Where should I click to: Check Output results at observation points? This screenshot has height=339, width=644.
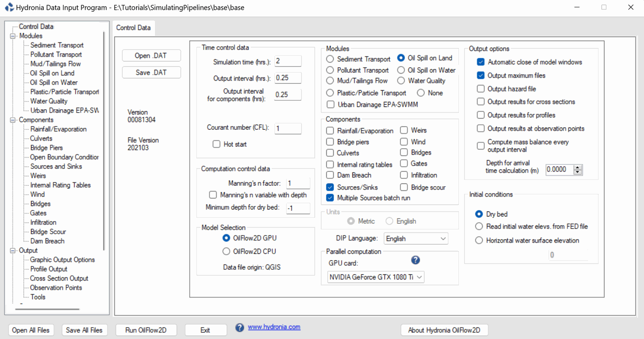pos(481,128)
